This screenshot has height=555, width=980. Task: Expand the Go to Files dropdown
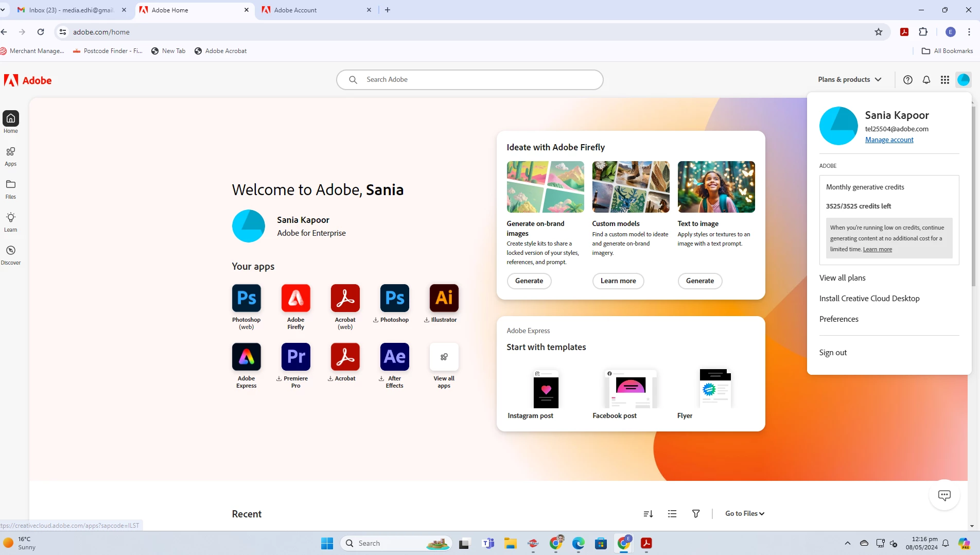(x=745, y=513)
